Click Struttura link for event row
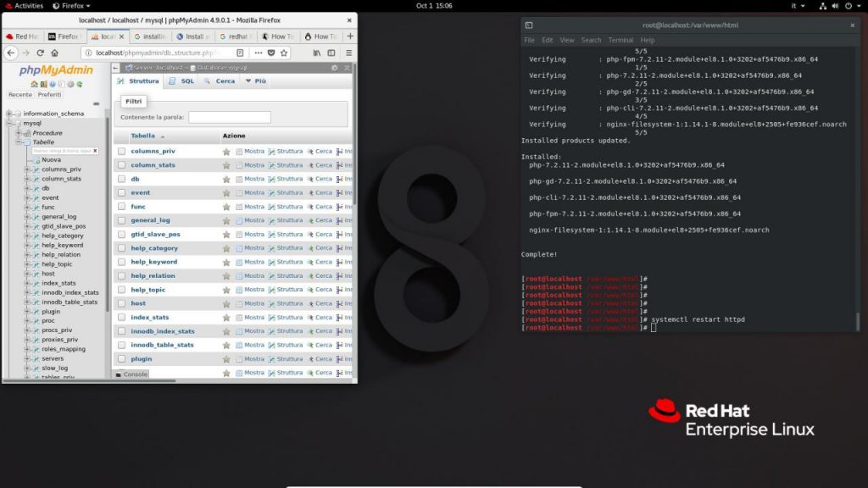The image size is (868, 488). point(286,192)
